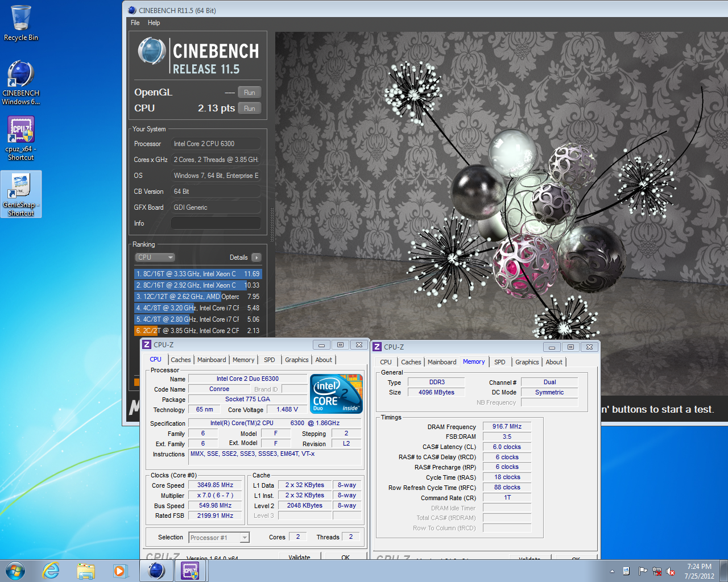Select ranking row 8C/16T @ 3.33 GHz
Screen dimensions: 728x582
click(198, 274)
